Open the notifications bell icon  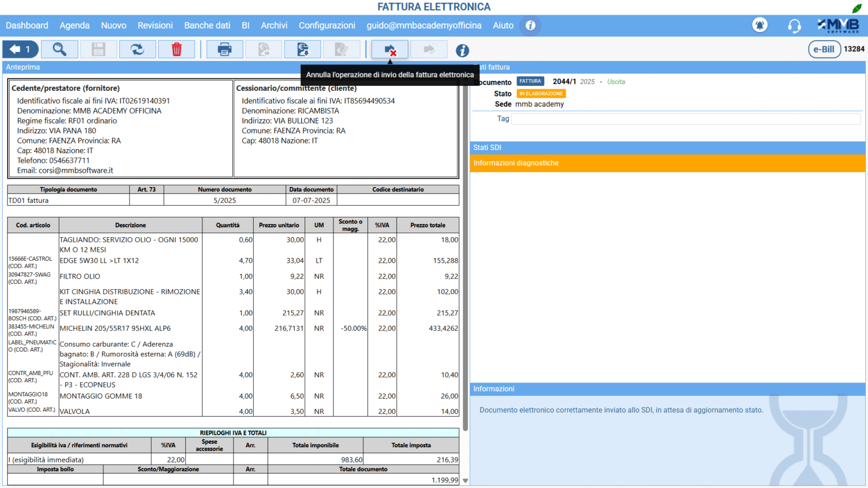(x=759, y=25)
